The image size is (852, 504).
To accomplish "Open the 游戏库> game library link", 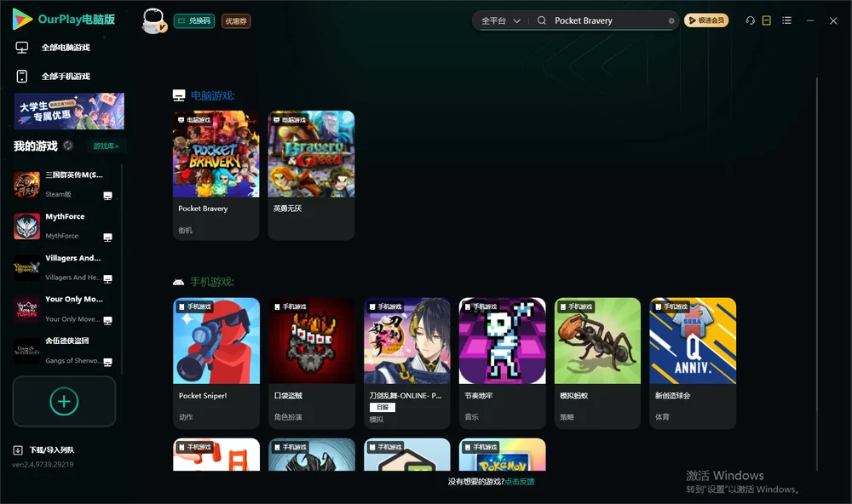I will [106, 146].
